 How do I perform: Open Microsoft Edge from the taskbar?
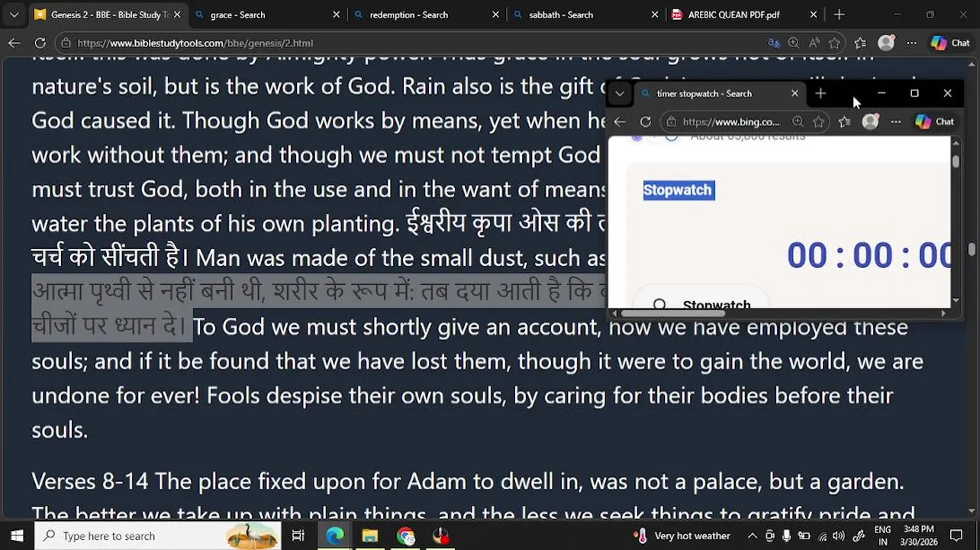pyautogui.click(x=335, y=535)
